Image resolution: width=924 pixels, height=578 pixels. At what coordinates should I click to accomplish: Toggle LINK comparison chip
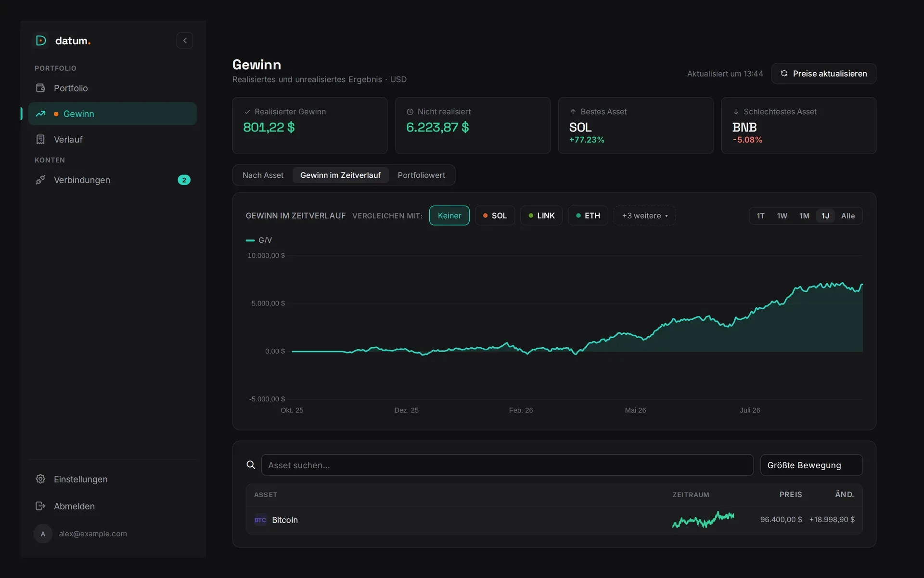(541, 216)
